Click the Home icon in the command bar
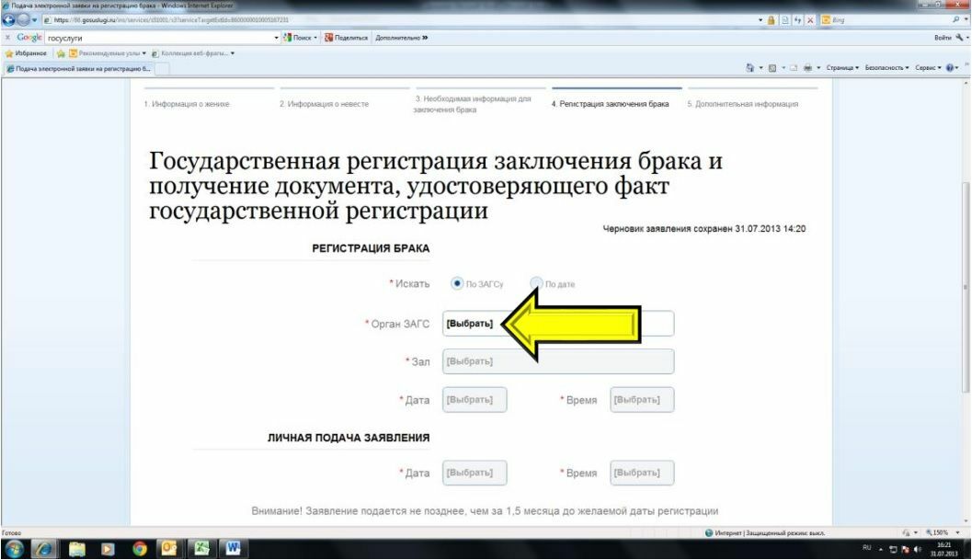The width and height of the screenshot is (972, 560). (x=750, y=68)
